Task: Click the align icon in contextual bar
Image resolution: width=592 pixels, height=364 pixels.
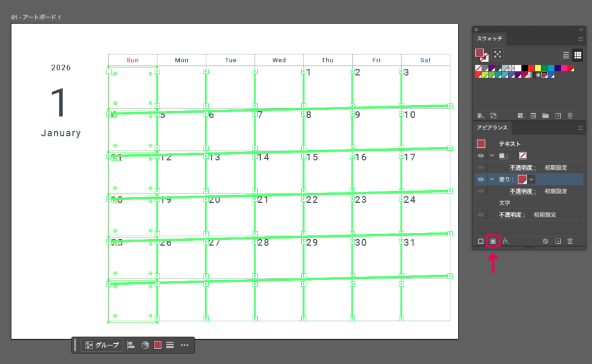Action: click(x=131, y=345)
